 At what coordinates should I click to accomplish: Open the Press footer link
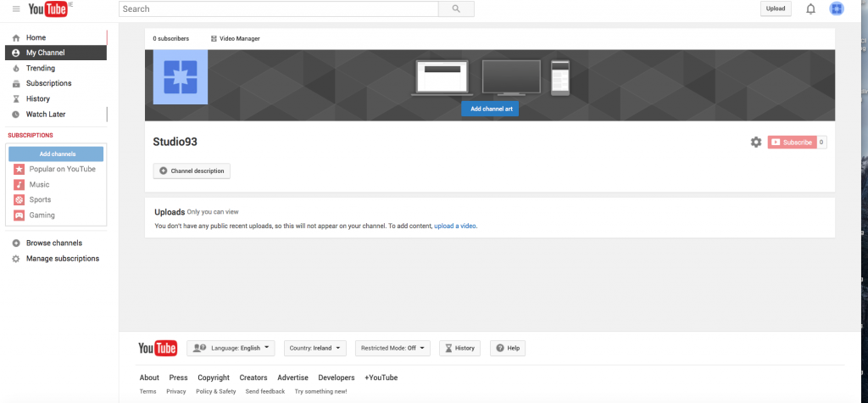click(x=178, y=378)
